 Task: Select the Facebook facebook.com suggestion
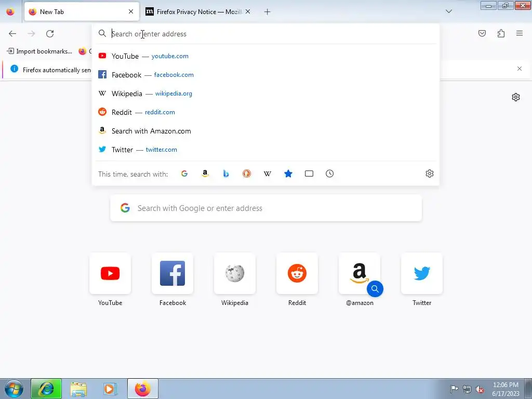[x=265, y=75]
